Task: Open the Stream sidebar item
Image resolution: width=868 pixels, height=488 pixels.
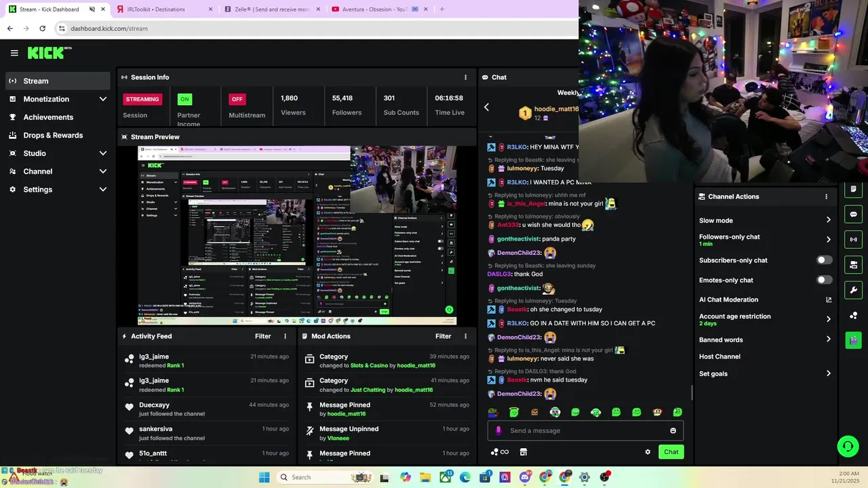Action: tap(58, 81)
